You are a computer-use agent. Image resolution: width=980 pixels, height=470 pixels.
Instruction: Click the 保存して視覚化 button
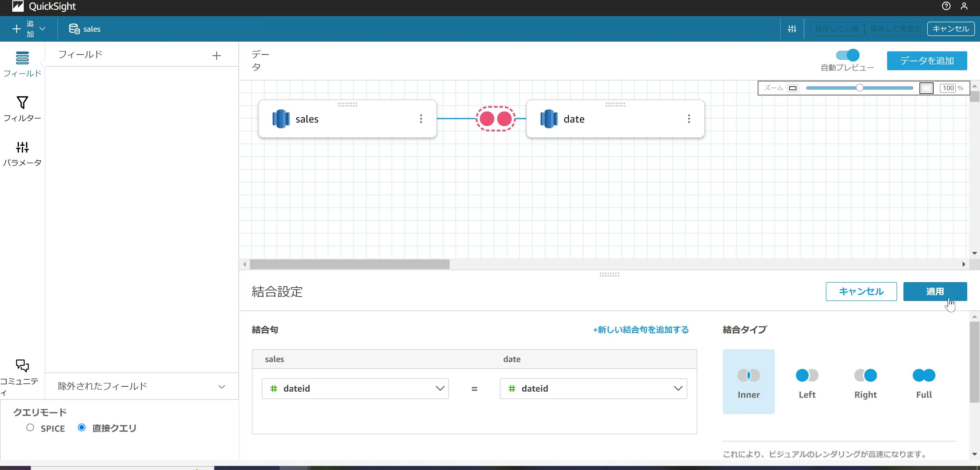896,29
